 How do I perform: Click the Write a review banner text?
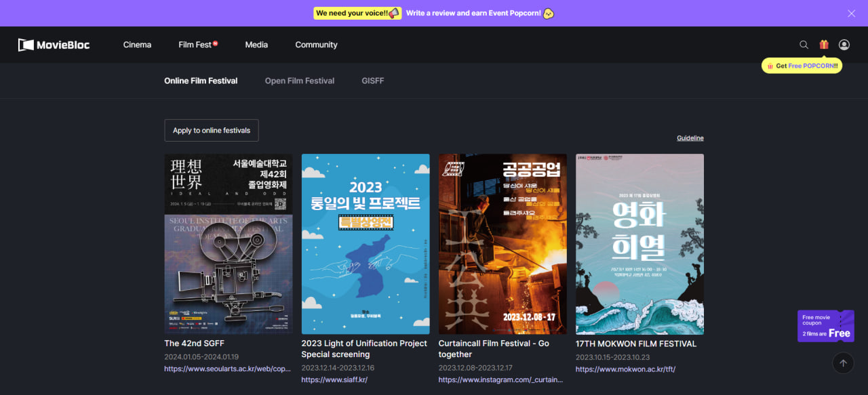(473, 13)
